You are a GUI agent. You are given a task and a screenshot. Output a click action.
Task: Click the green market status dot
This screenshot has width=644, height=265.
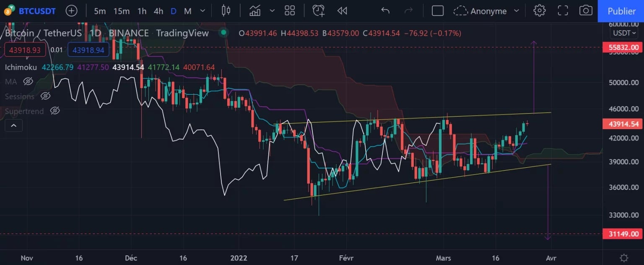pyautogui.click(x=223, y=33)
